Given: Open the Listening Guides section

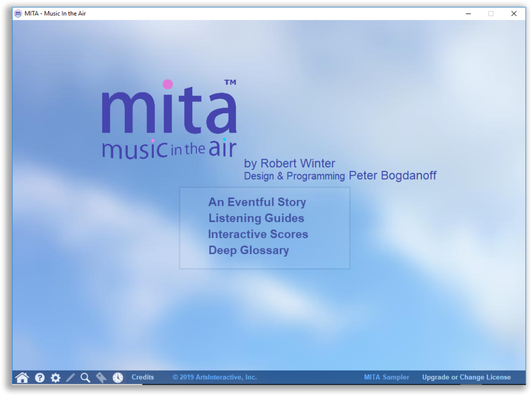Looking at the screenshot, I should point(256,218).
